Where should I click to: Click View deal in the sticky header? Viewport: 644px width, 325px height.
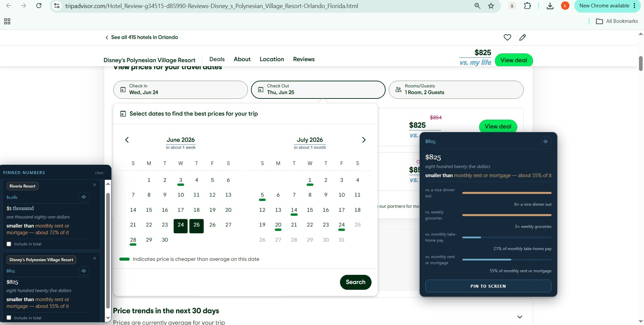pos(514,60)
